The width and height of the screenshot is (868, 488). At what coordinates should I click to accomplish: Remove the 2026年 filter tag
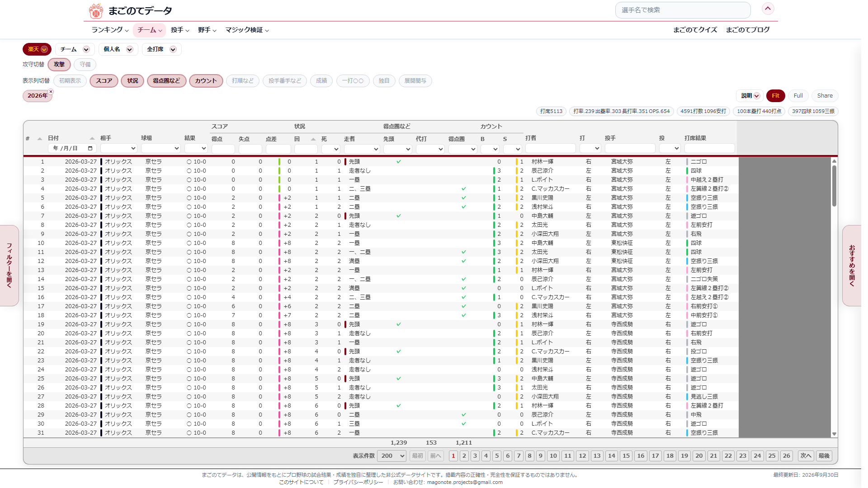51,92
